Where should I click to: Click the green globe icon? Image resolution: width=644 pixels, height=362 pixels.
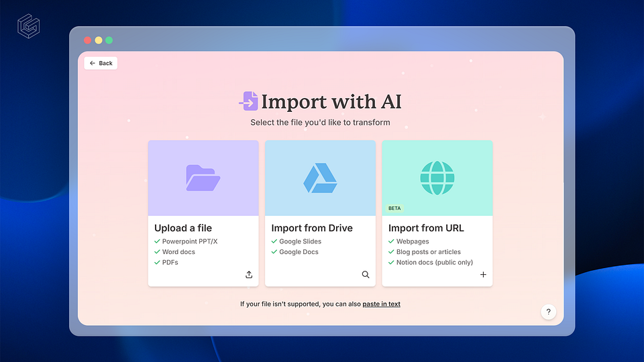click(x=437, y=178)
